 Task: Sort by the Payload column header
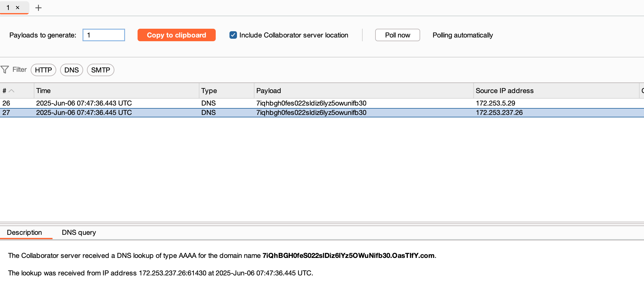coord(364,91)
